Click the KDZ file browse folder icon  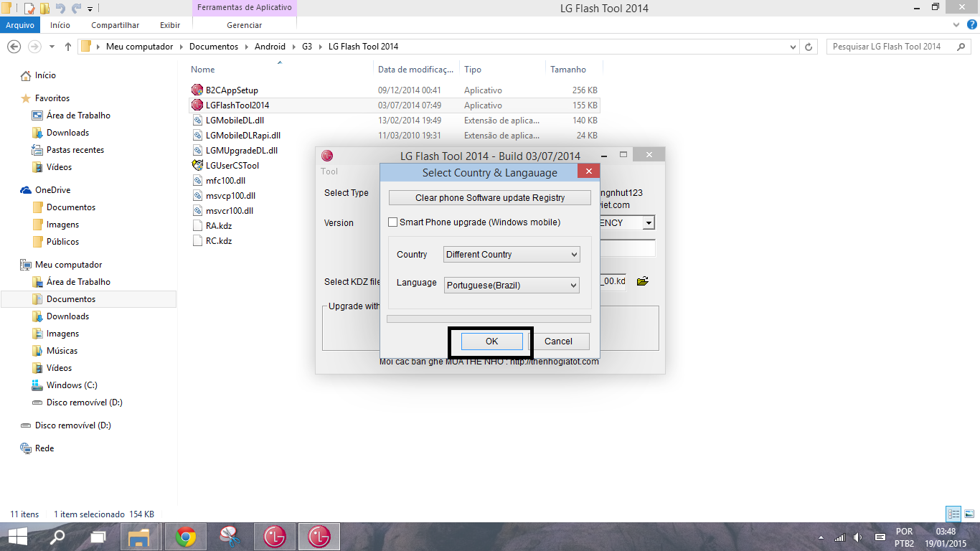point(643,281)
